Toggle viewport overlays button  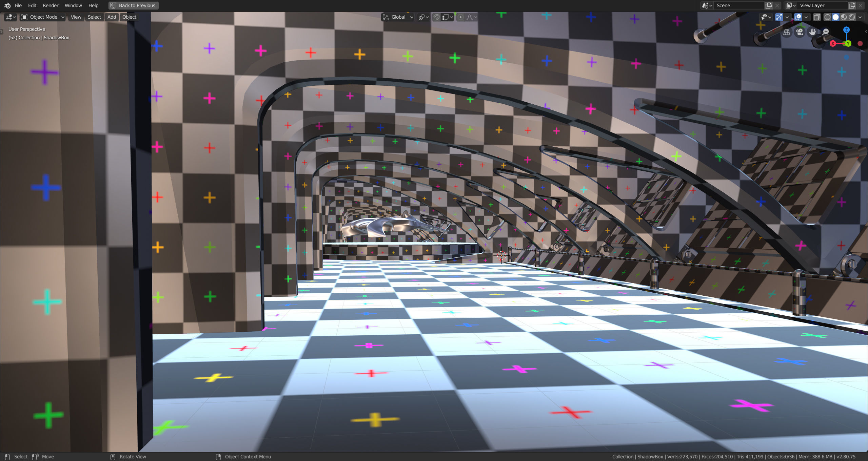point(798,17)
